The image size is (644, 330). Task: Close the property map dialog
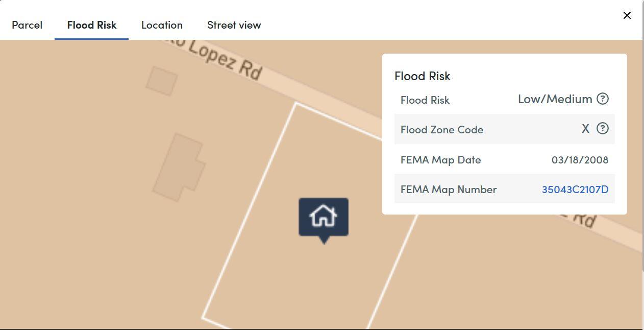pos(627,15)
